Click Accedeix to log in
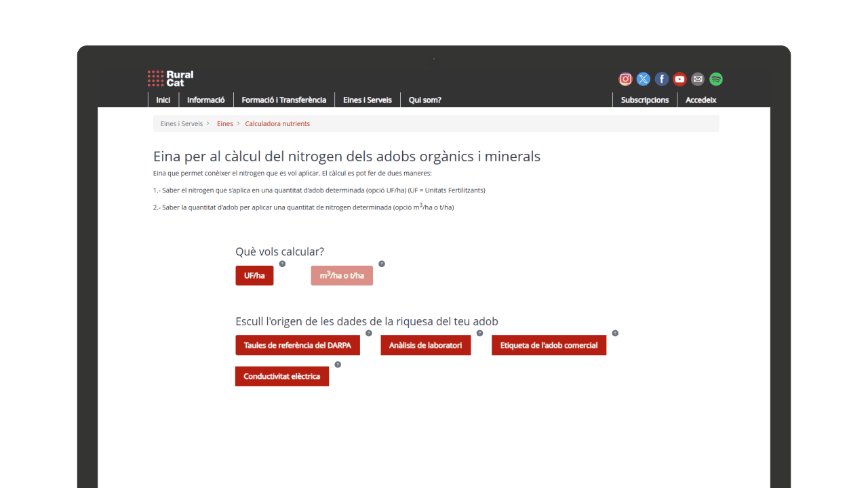This screenshot has height=488, width=868. coord(701,100)
